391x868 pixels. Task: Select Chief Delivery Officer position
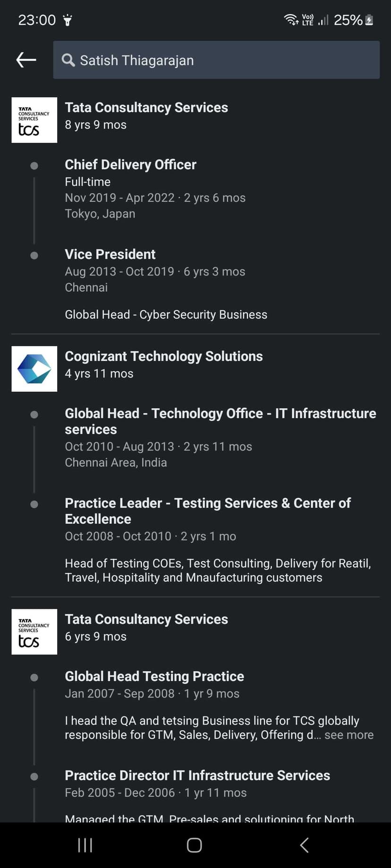point(130,165)
